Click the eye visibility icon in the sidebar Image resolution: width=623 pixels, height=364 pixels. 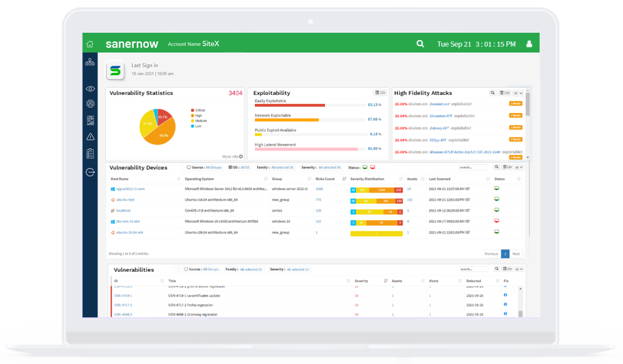pyautogui.click(x=90, y=89)
